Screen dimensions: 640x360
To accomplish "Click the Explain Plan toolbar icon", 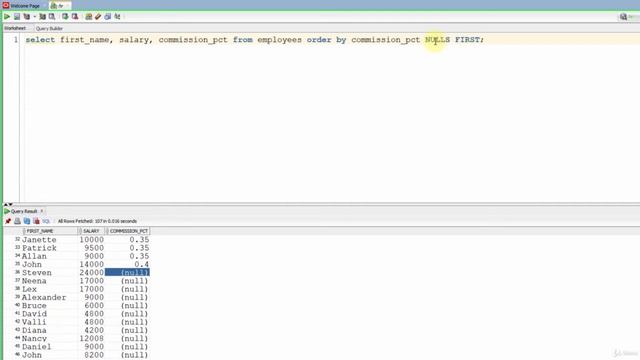I will pyautogui.click(x=27, y=17).
